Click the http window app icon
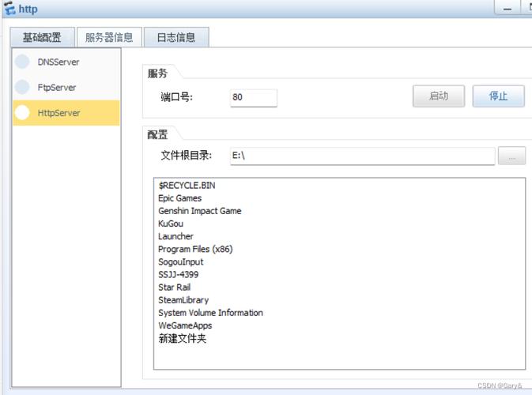Image resolution: width=532 pixels, height=395 pixels. [x=9, y=8]
